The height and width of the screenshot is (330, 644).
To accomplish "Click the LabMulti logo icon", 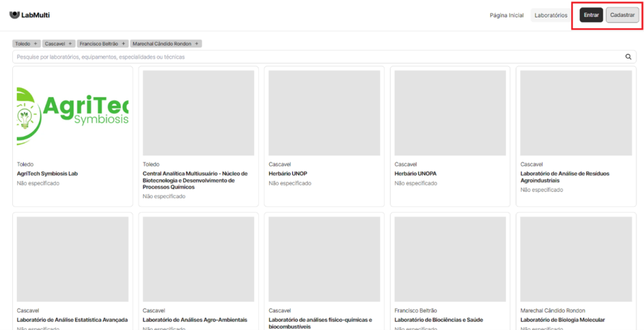I will click(x=14, y=15).
